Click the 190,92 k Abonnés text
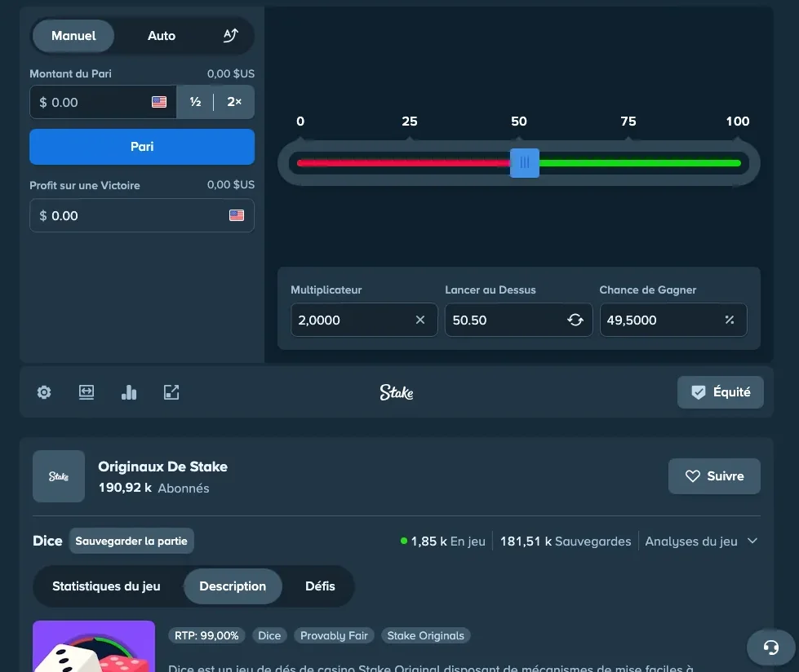The height and width of the screenshot is (672, 799). [x=154, y=488]
